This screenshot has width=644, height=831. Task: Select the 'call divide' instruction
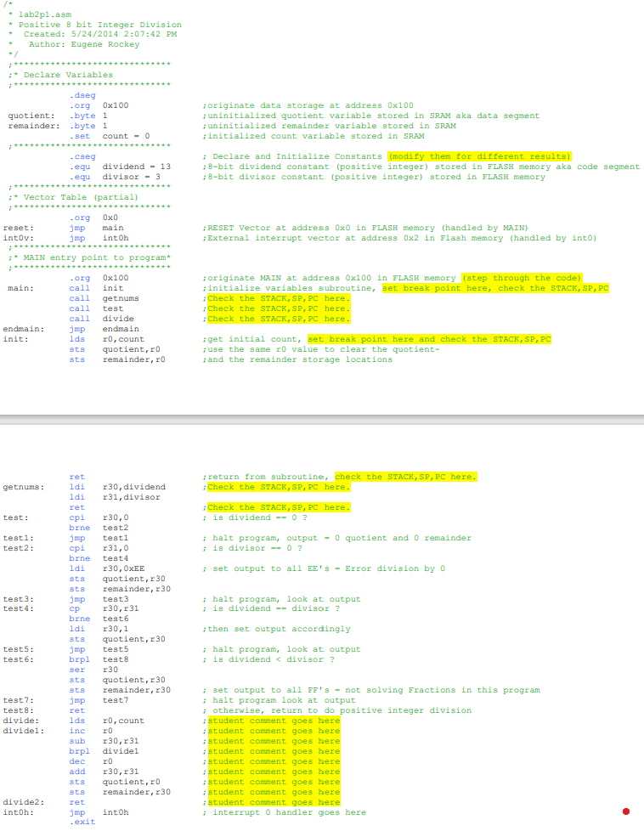point(101,319)
